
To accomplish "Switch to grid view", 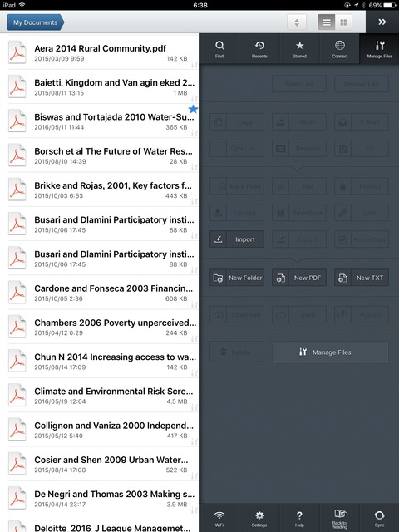I will pyautogui.click(x=343, y=22).
